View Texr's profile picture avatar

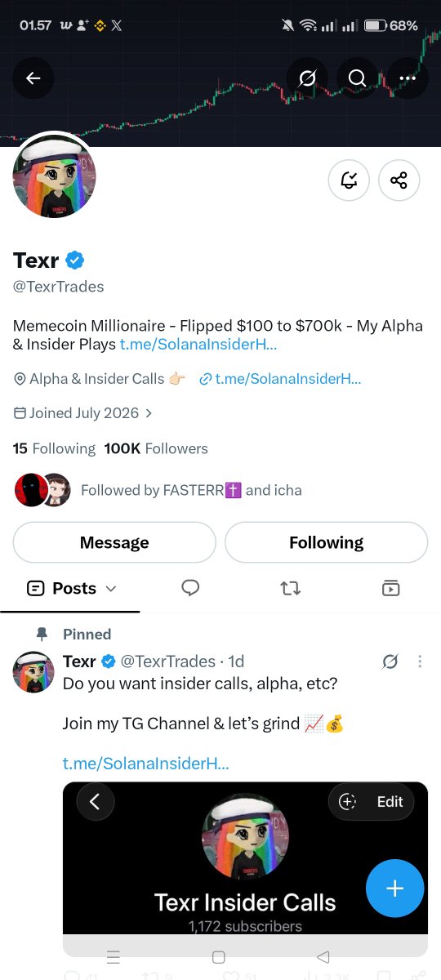click(x=55, y=177)
